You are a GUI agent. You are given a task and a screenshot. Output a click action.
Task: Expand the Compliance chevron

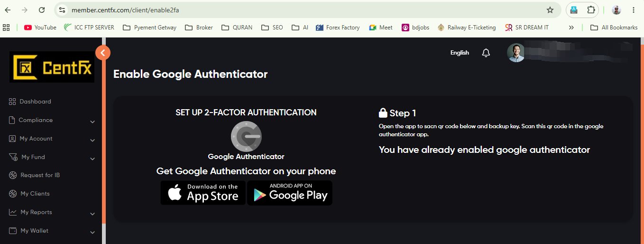click(x=92, y=122)
